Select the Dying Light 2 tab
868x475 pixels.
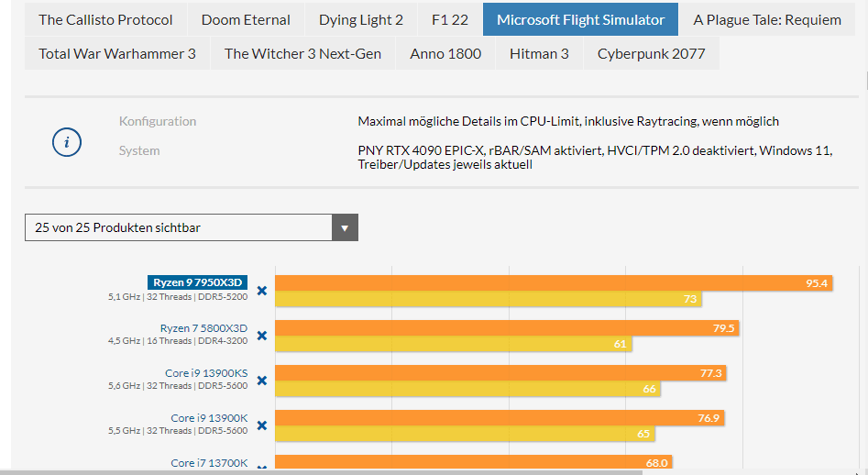pyautogui.click(x=361, y=19)
